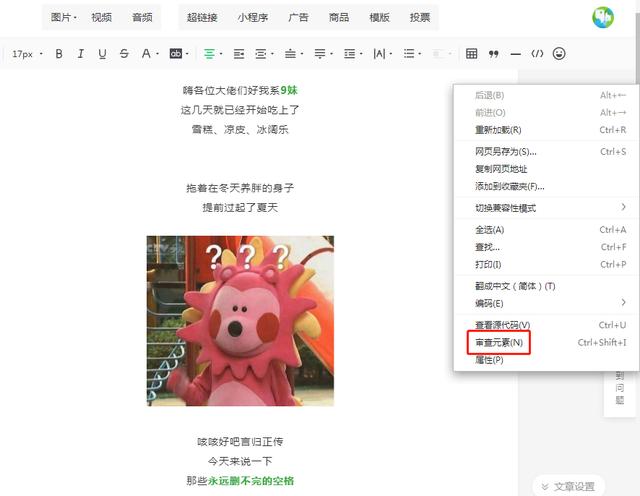Click the 广告 insert button
Viewport: 640px width, 496px height.
298,18
